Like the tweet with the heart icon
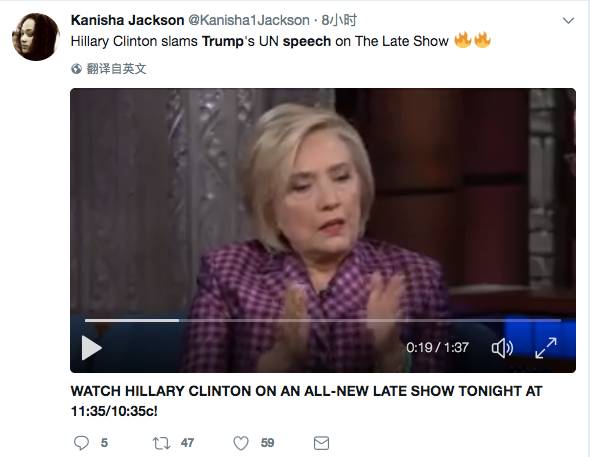Screen dimensions: 590x457 coord(241,443)
